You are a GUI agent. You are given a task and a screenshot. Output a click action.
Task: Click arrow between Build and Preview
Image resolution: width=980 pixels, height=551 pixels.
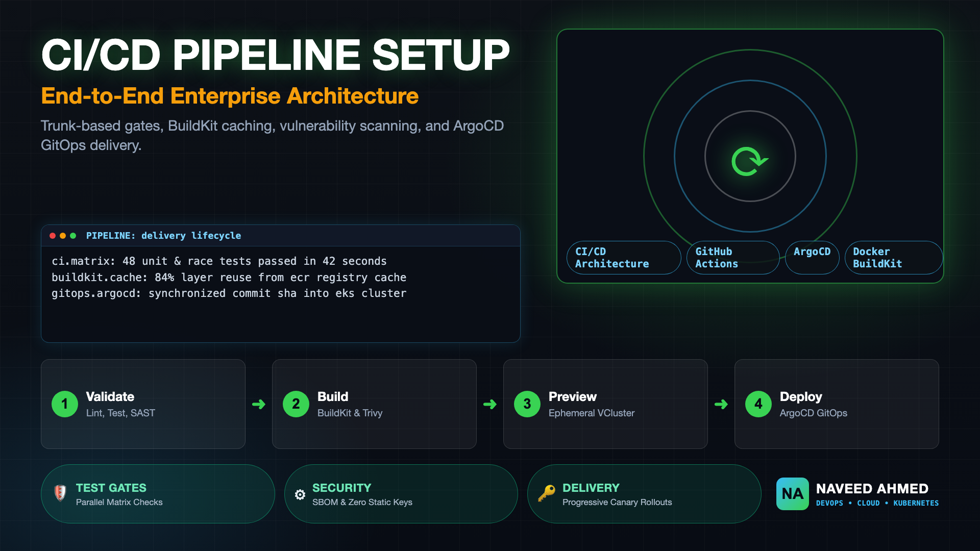490,405
